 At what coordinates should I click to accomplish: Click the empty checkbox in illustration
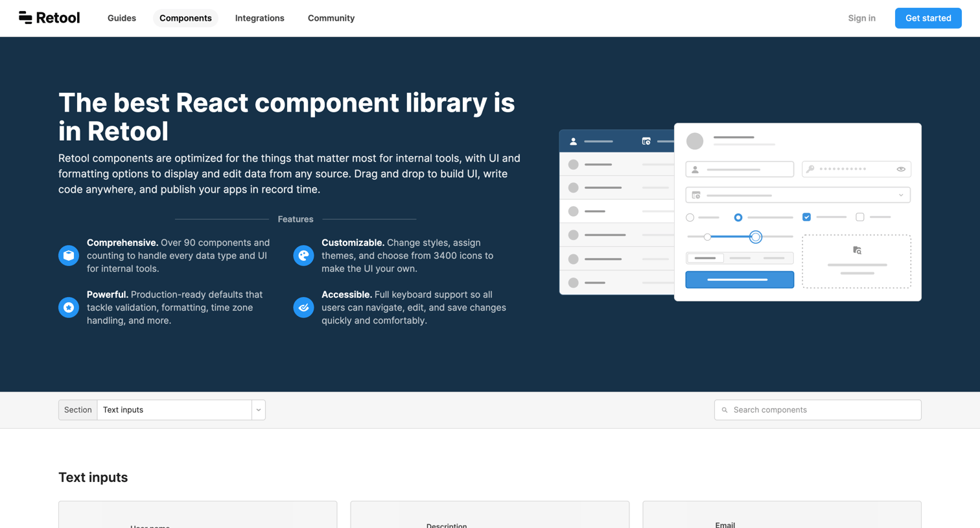coord(860,217)
